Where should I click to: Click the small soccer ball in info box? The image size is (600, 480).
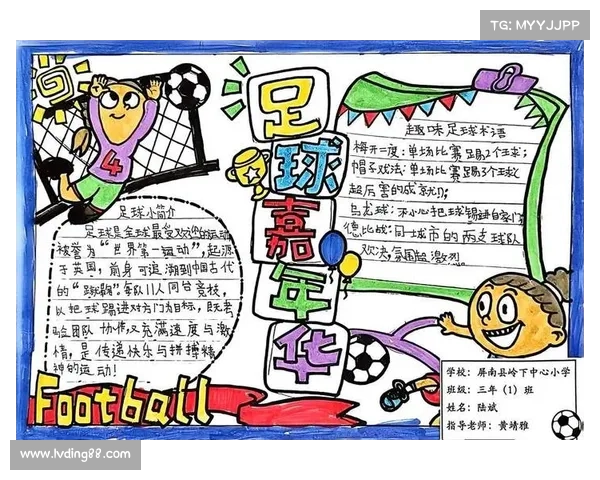point(567,424)
